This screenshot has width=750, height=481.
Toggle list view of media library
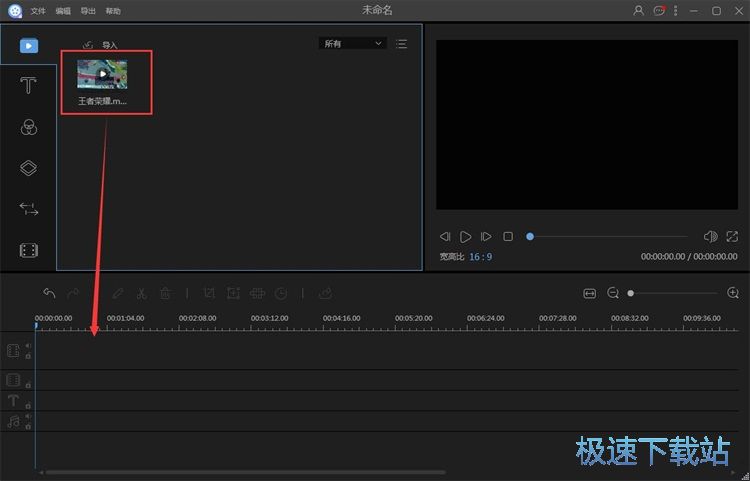tap(401, 44)
